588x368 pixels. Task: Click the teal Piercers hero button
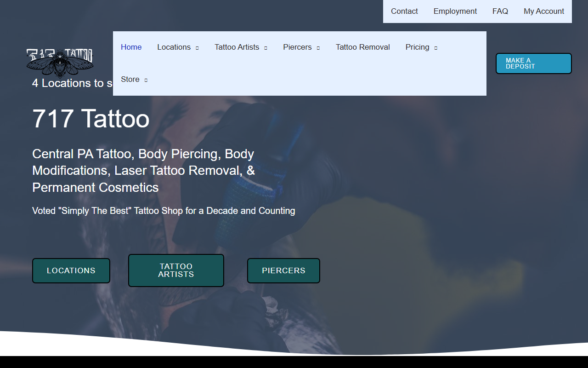(x=283, y=270)
